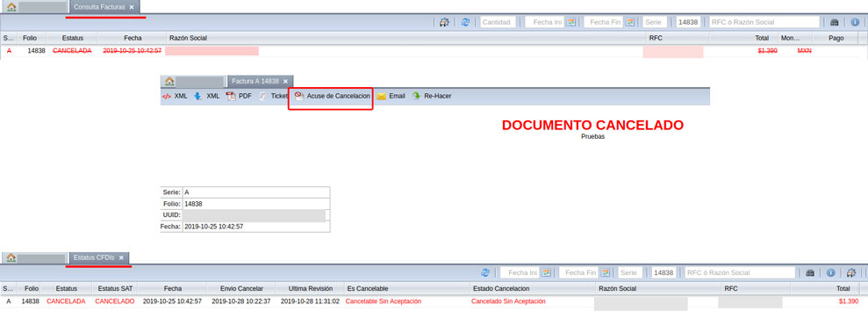Click the info icon in Estatus CFDIs toolbar
Screen dimensions: 868x319
point(831,272)
